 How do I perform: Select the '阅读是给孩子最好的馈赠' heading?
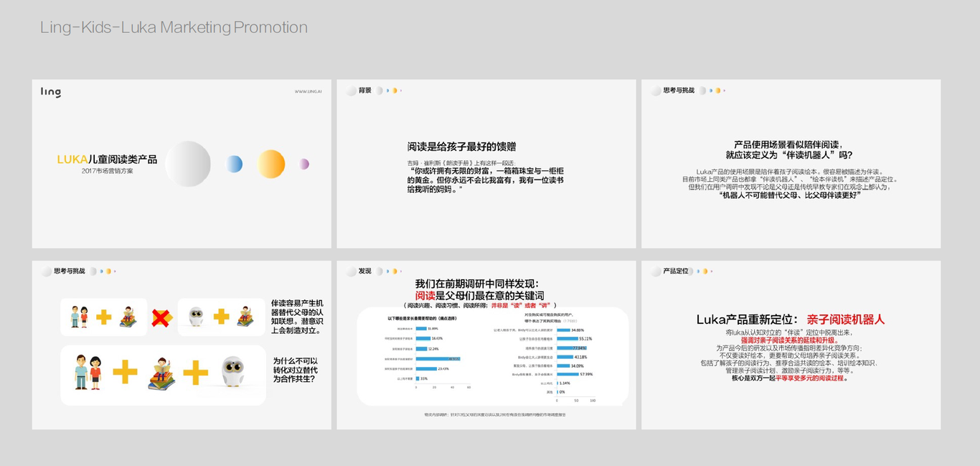[x=462, y=147]
